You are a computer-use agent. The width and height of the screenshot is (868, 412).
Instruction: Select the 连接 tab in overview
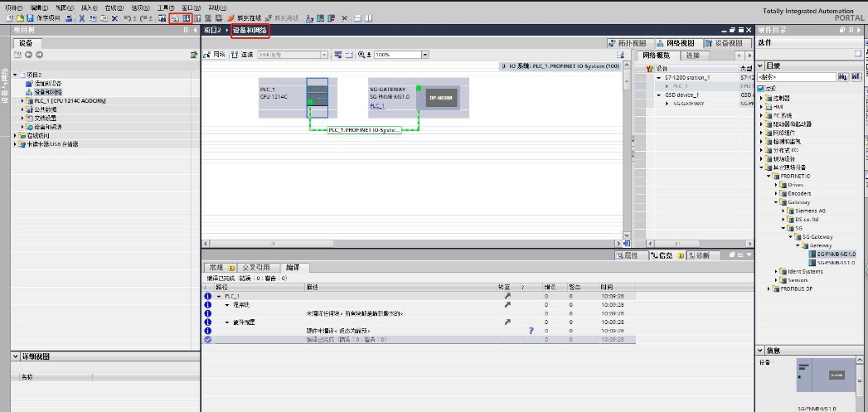[x=694, y=56]
